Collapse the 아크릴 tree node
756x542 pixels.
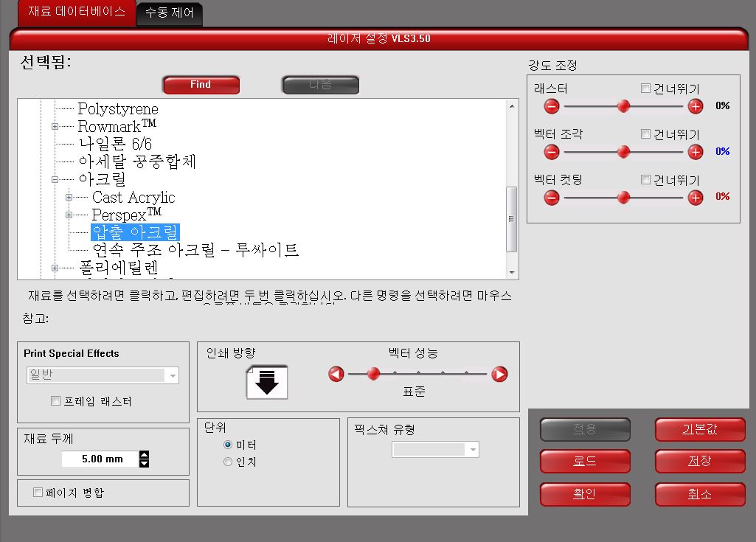[x=55, y=179]
